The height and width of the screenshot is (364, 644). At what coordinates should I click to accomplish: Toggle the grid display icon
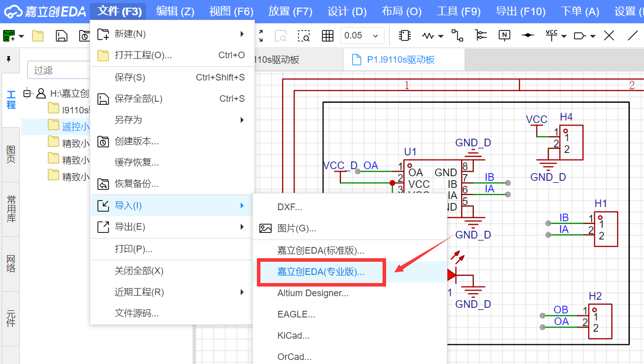pos(328,35)
